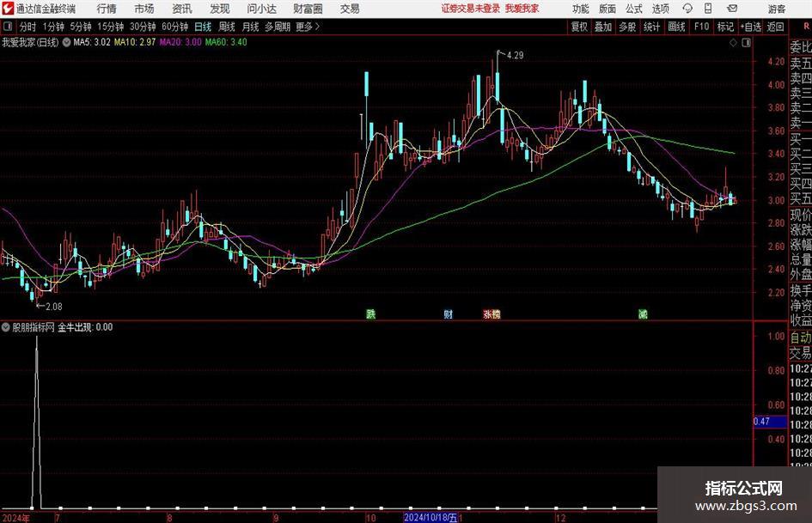Click 证券交易未登录 status link
Viewport: 812px width, 523px height.
471,9
